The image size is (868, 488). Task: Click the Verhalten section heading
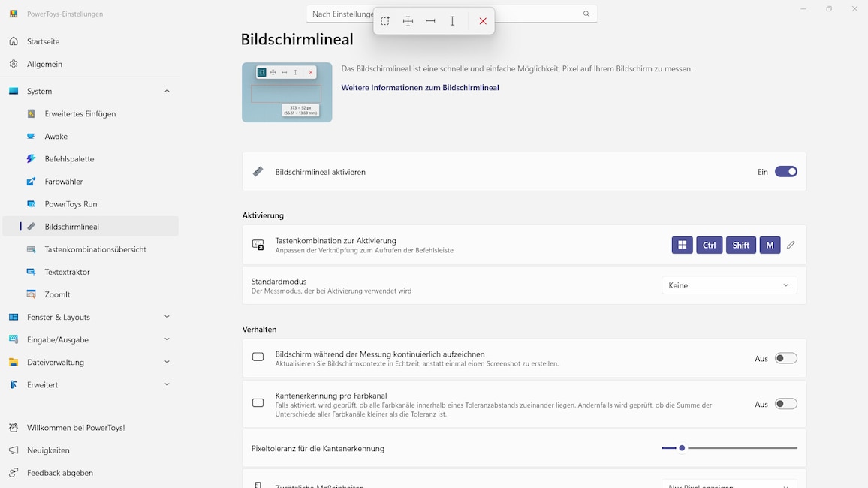click(x=259, y=329)
